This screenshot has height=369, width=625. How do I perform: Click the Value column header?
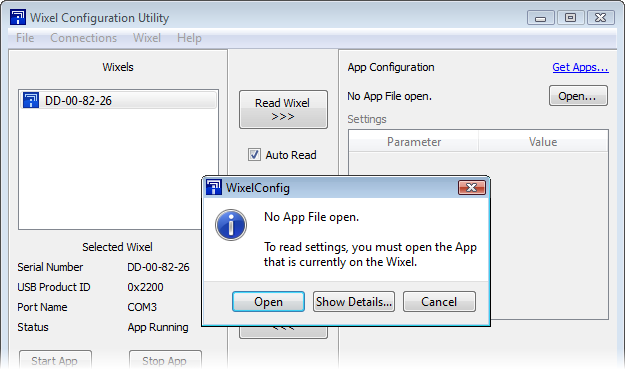point(543,142)
